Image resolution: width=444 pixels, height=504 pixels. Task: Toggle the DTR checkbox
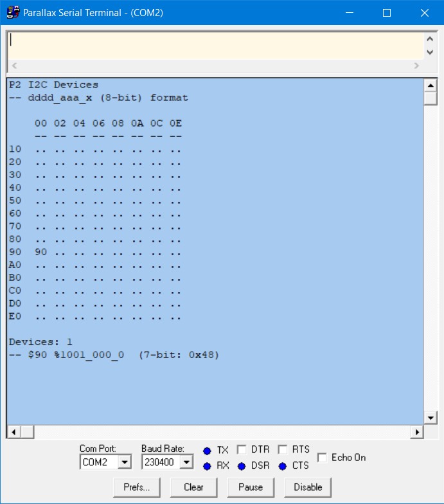pyautogui.click(x=242, y=449)
